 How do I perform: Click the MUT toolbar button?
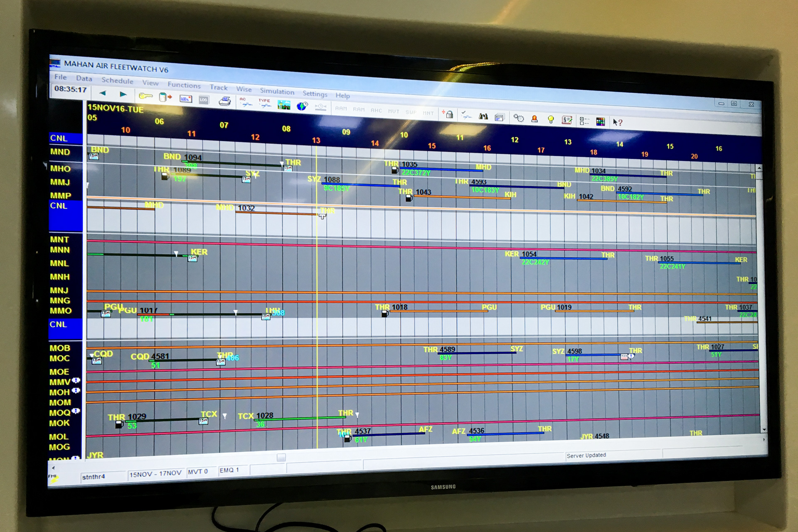coord(394,111)
